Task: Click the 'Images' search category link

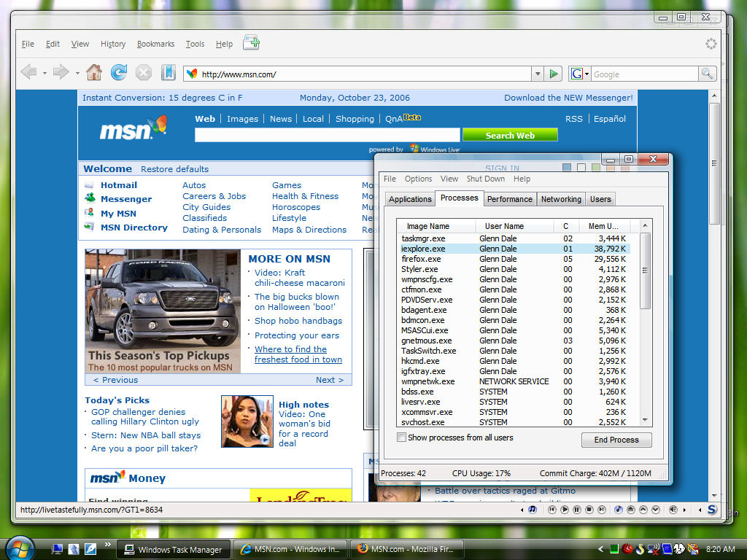Action: [242, 119]
